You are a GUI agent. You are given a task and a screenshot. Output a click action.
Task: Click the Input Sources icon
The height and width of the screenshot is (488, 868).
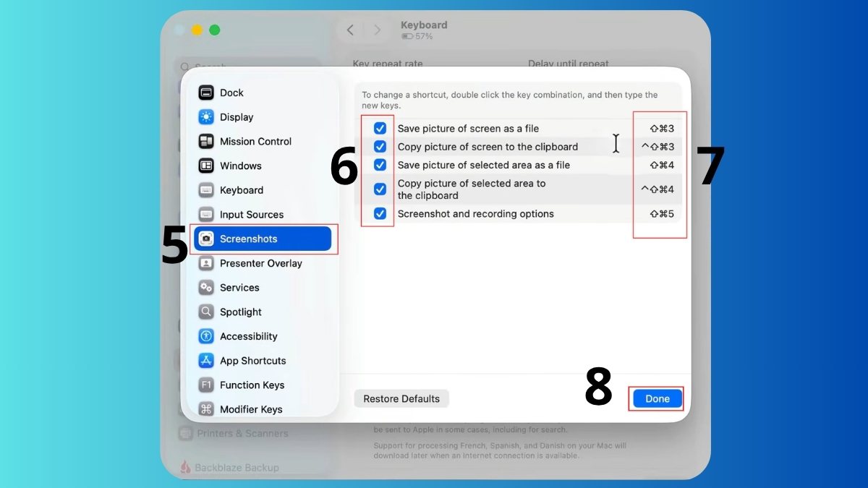tap(207, 215)
